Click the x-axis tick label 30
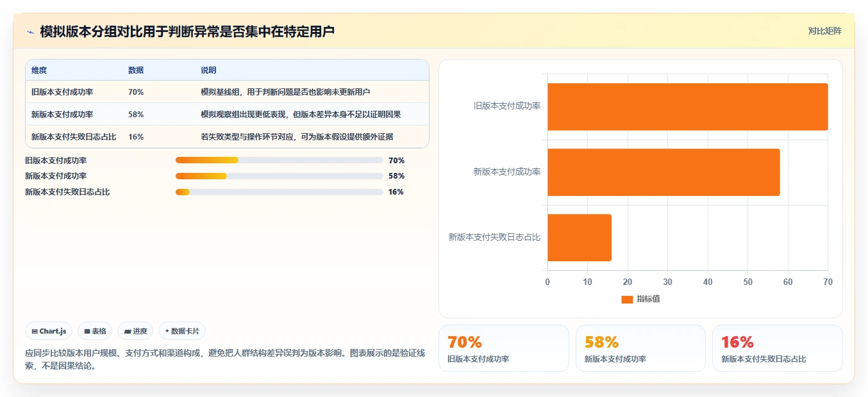This screenshot has width=868, height=397. 667,282
